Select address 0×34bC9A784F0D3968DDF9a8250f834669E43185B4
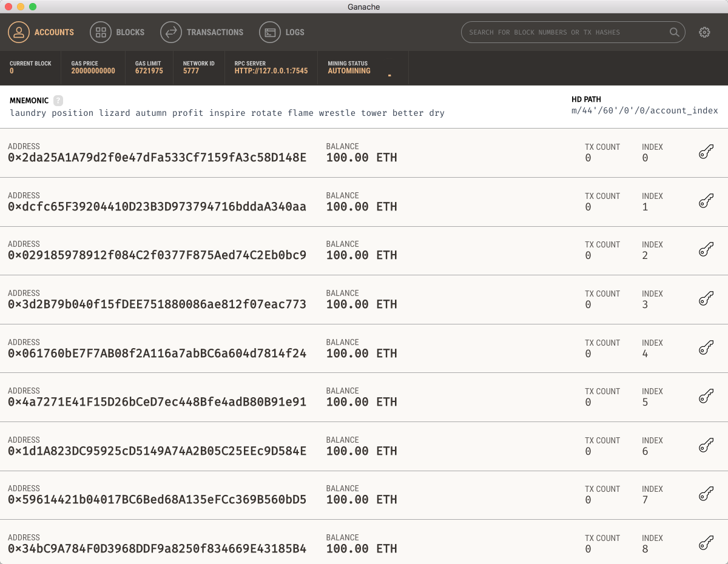 tap(157, 549)
